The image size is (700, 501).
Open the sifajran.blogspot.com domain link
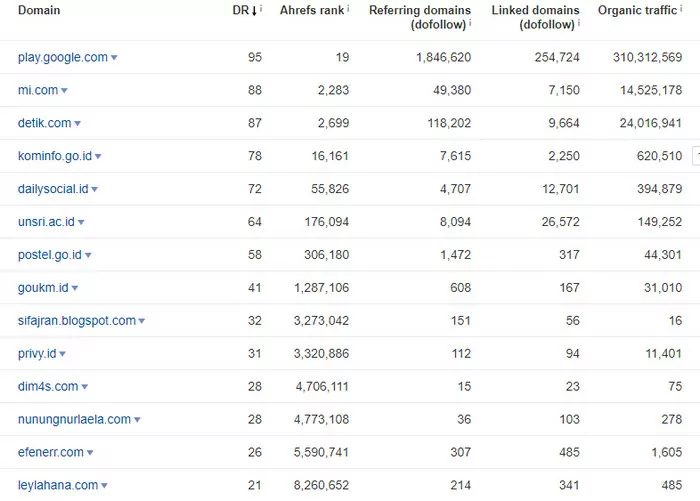(x=76, y=321)
